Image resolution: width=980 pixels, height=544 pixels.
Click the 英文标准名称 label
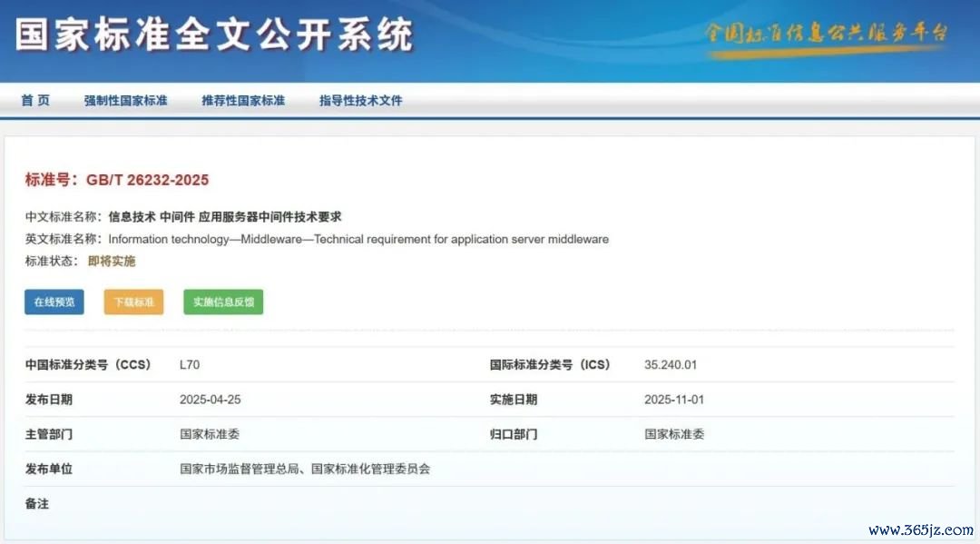coord(64,239)
